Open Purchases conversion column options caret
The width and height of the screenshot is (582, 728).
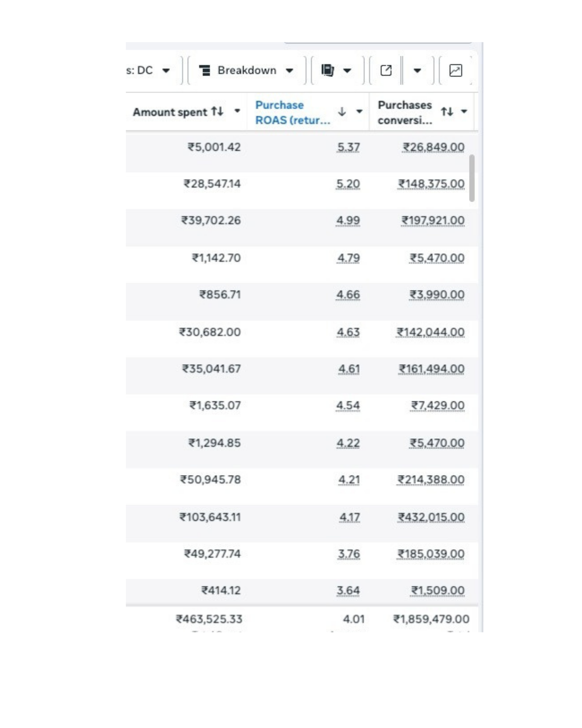(x=464, y=112)
